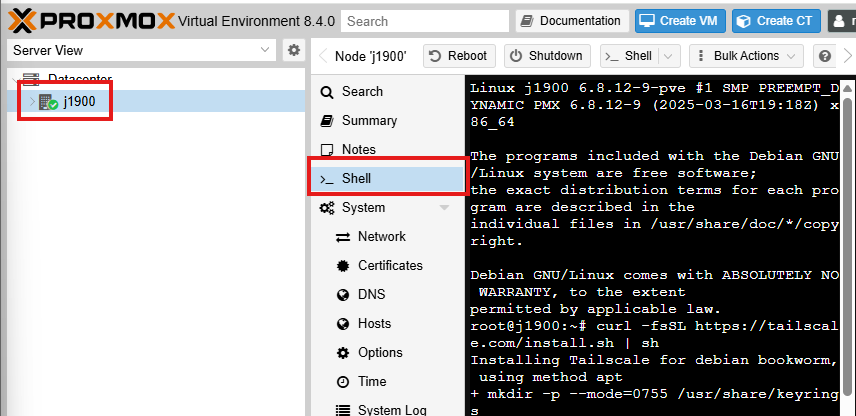Open the Options menu item
Image resolution: width=856 pixels, height=416 pixels.
[388, 352]
